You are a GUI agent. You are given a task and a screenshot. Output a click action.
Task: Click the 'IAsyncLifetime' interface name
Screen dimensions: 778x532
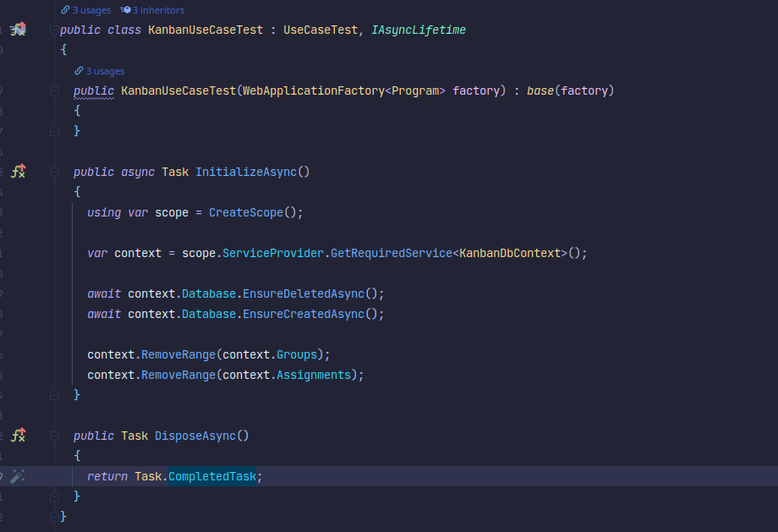tap(419, 30)
